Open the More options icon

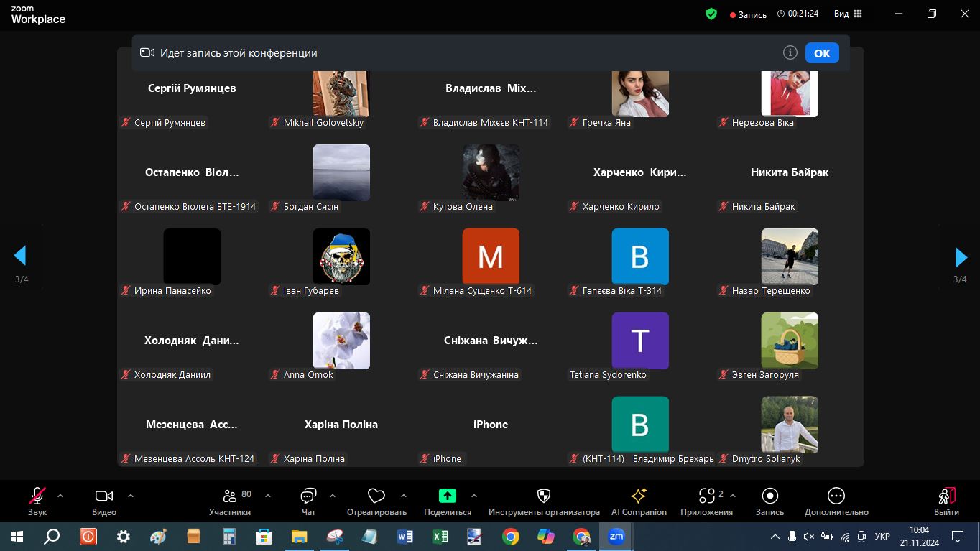click(836, 496)
